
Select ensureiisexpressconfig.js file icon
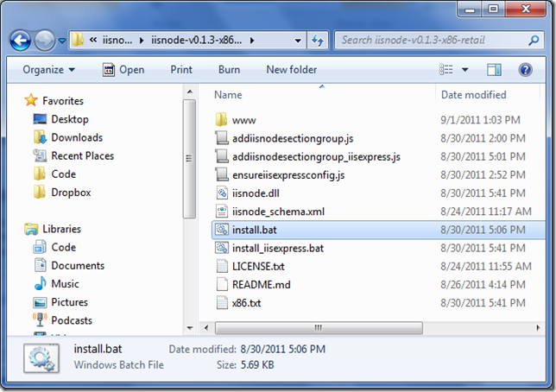pos(222,175)
